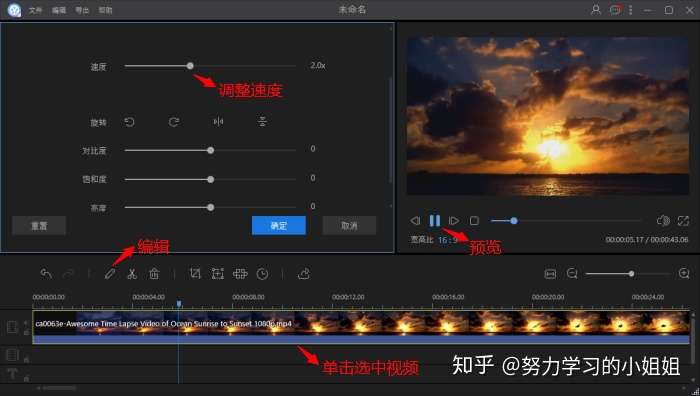
Task: Redo the last undone action
Action: tap(68, 274)
